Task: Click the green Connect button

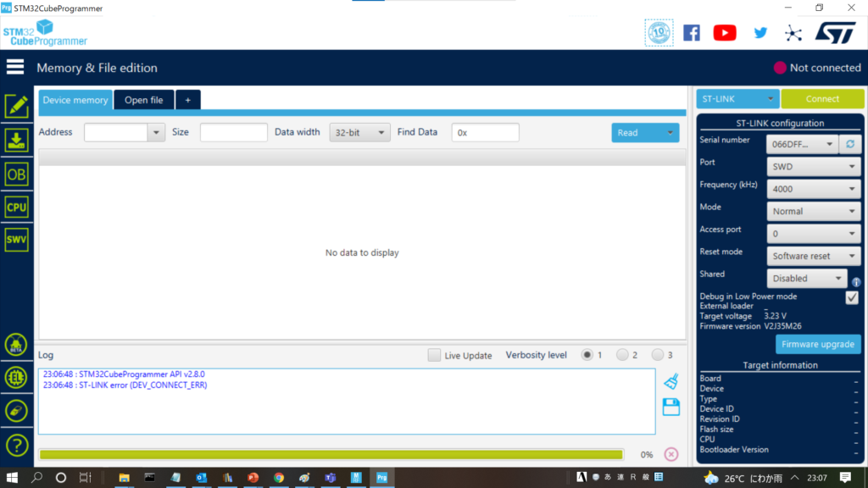Action: (822, 99)
